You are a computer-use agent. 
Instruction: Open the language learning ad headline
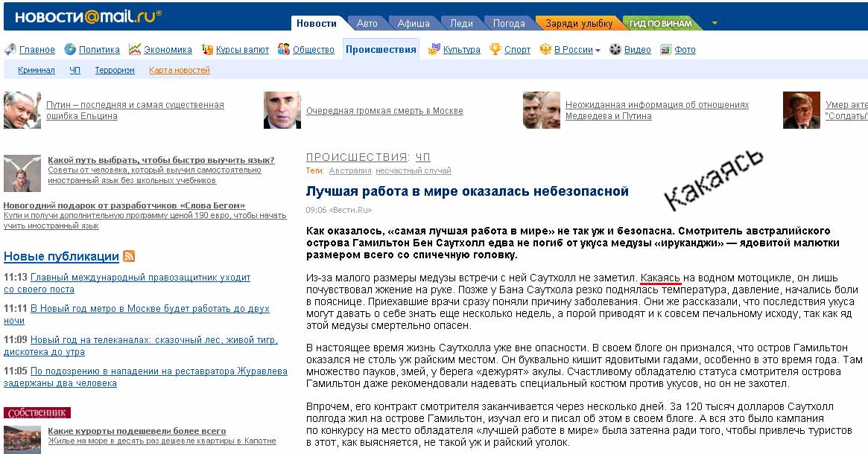161,160
